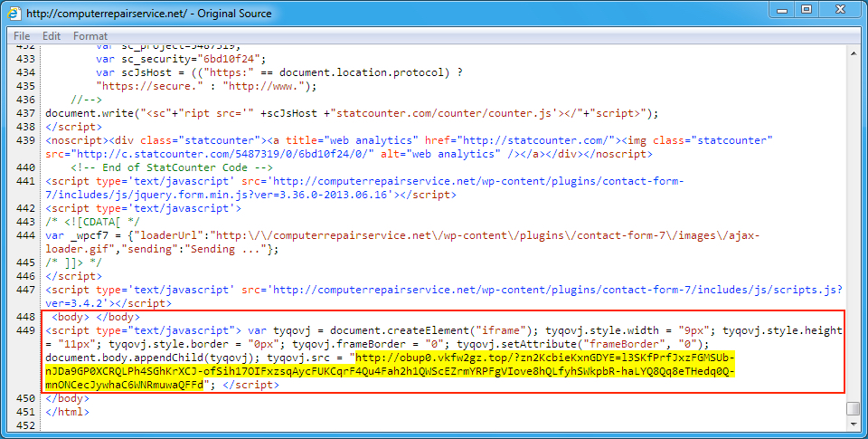Close the Original Source window
The height and width of the screenshot is (439, 868).
[x=840, y=10]
